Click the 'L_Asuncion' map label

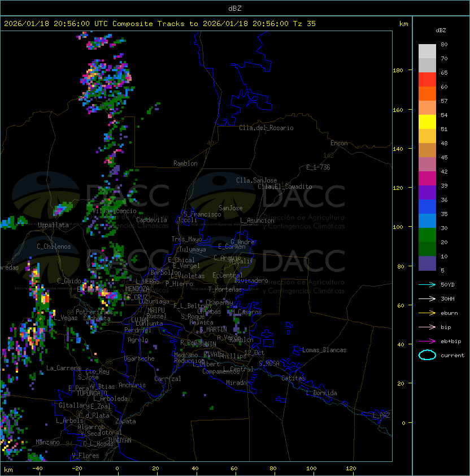[x=257, y=220]
